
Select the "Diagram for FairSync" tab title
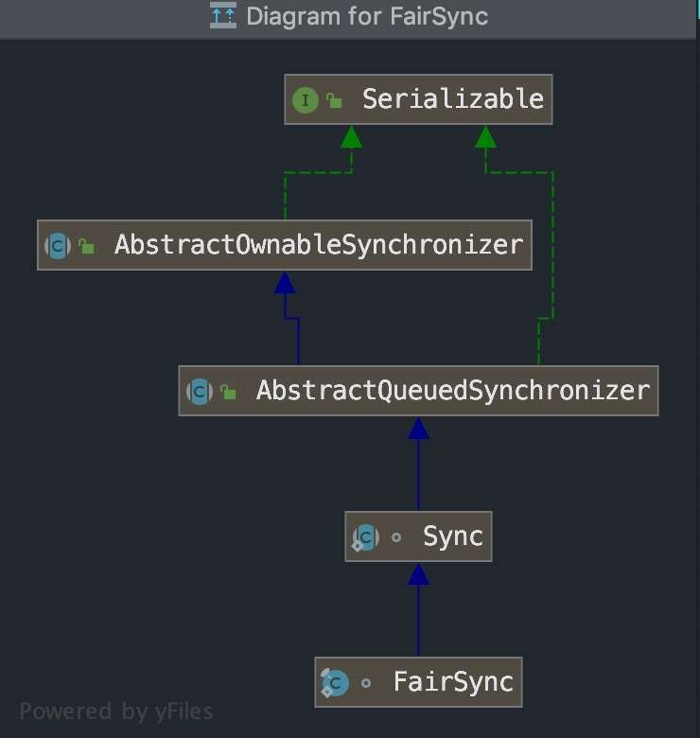pyautogui.click(x=366, y=16)
